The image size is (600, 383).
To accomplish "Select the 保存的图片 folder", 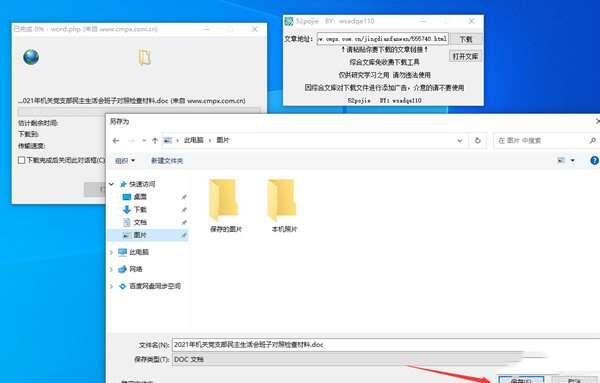I will coord(225,206).
